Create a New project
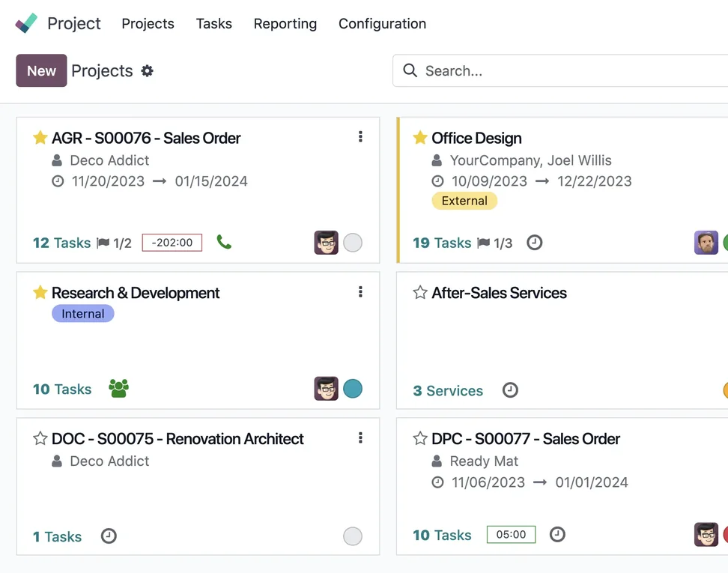 pyautogui.click(x=41, y=70)
